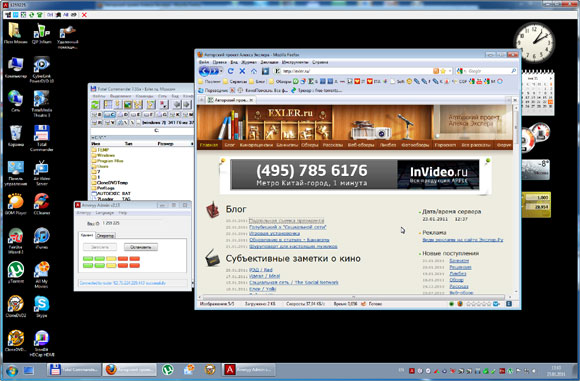Open uTorrent from the taskbar
580x381 pixels.
[168, 370]
